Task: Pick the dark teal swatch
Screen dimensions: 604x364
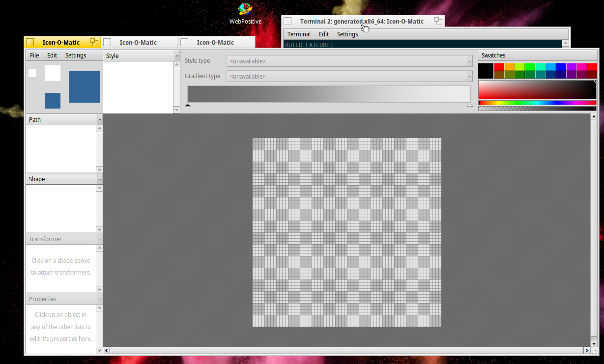Action: coord(540,75)
